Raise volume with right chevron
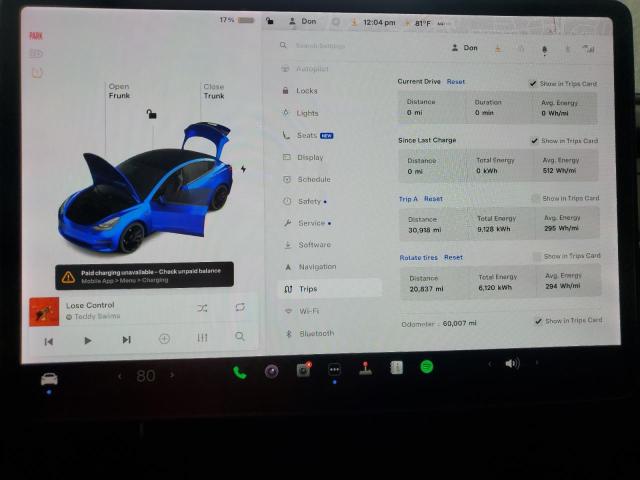The image size is (640, 480). (x=537, y=362)
